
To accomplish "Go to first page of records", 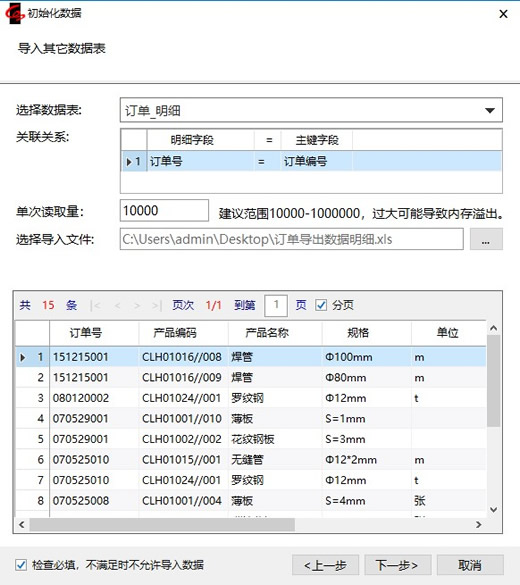I will pos(95,306).
